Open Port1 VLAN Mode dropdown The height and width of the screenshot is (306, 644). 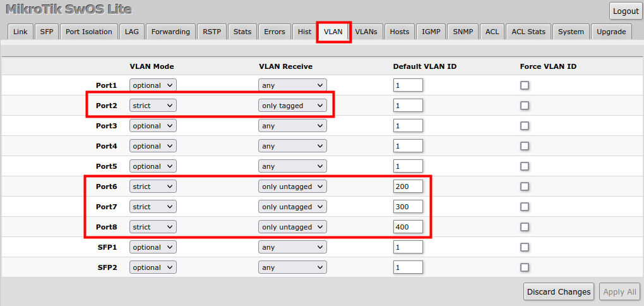[x=153, y=85]
